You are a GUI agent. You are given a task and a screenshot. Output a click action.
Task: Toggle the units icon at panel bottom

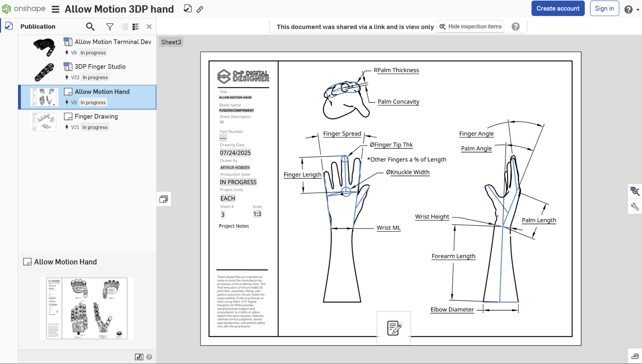139,356
